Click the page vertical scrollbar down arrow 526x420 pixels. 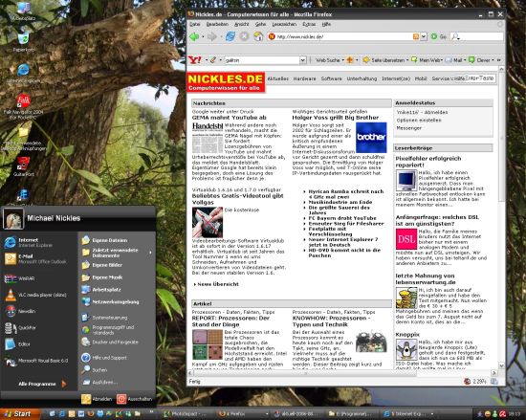click(x=501, y=365)
